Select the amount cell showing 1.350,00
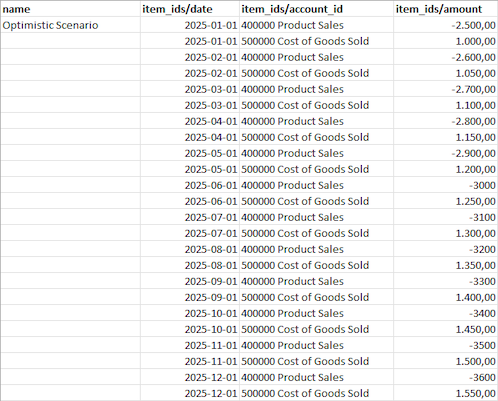 pyautogui.click(x=445, y=265)
